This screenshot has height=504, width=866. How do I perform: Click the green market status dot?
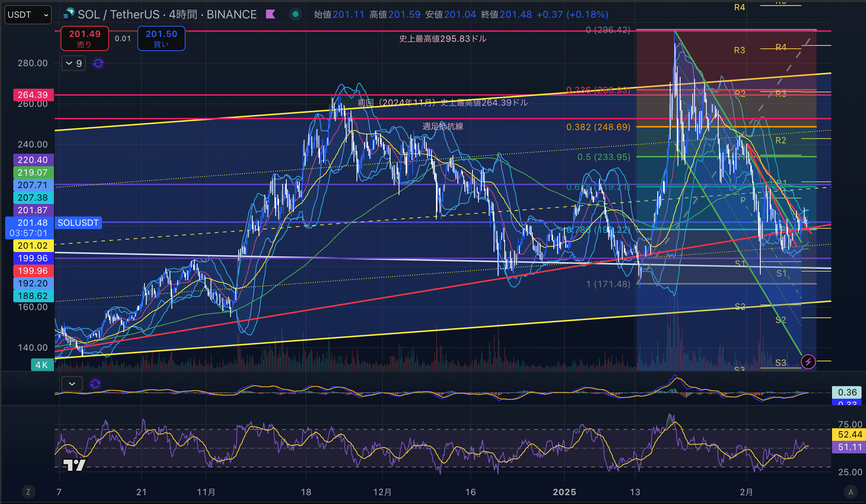[295, 14]
